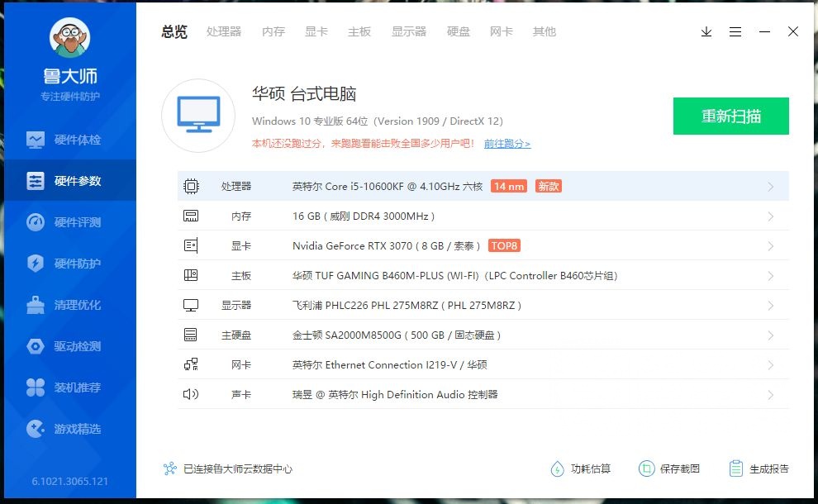Switch to the 硬盘 tab

coord(458,31)
